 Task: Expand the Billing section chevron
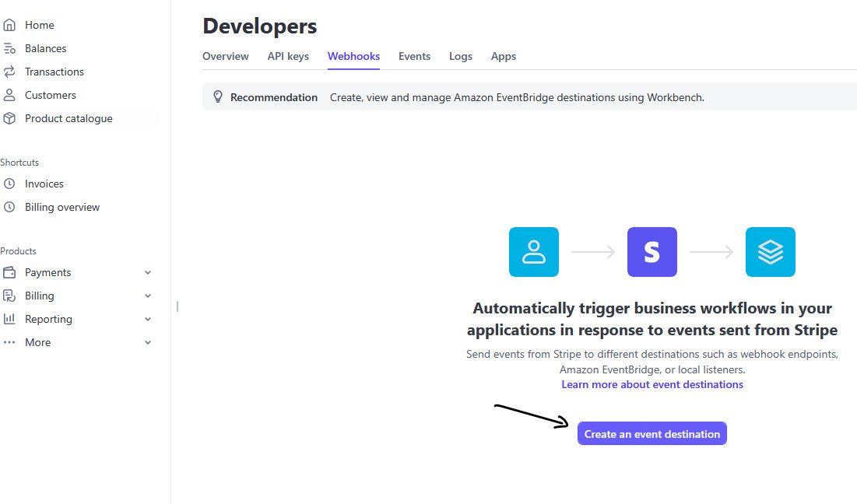click(148, 296)
